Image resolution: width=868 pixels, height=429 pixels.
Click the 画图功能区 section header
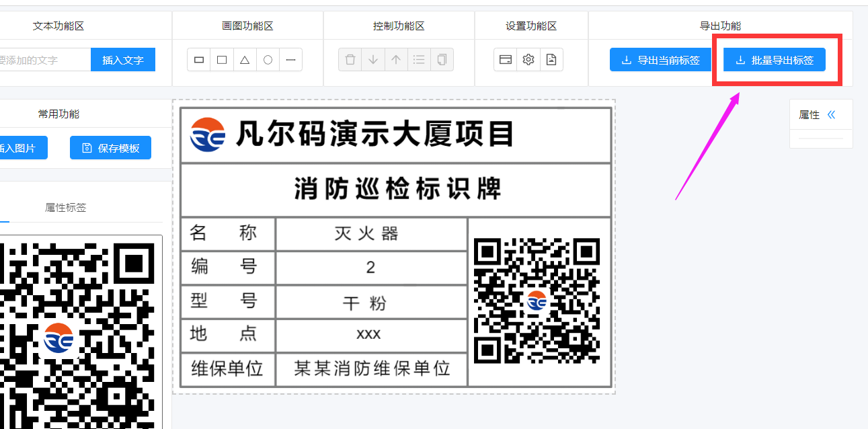(247, 26)
